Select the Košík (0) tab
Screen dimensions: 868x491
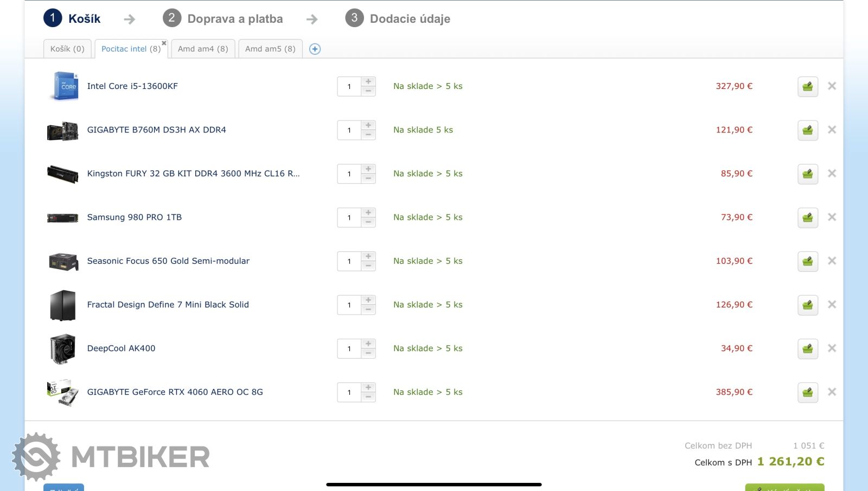(67, 49)
